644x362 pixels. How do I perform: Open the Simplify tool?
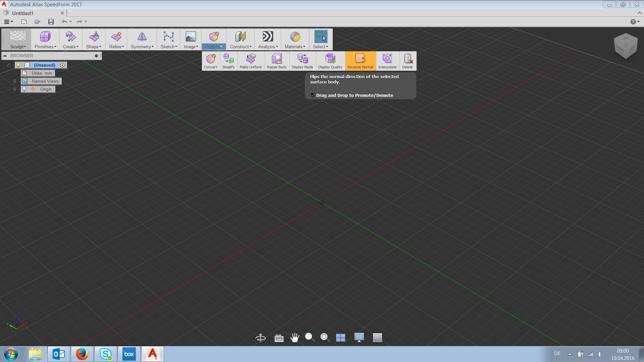228,61
